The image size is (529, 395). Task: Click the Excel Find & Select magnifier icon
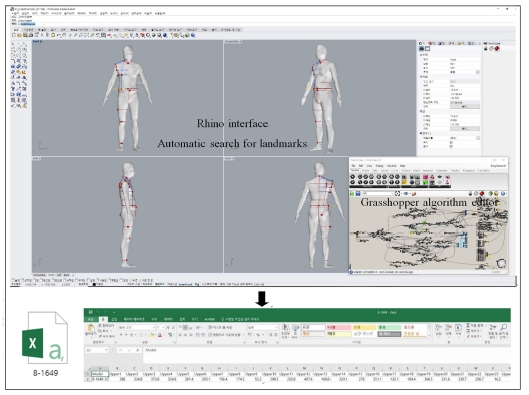(503, 327)
